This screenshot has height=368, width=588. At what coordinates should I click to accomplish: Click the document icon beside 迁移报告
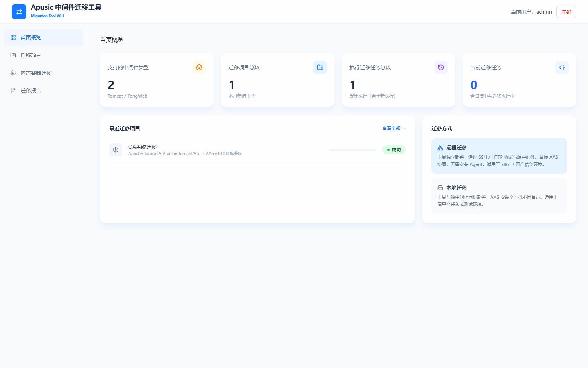13,91
